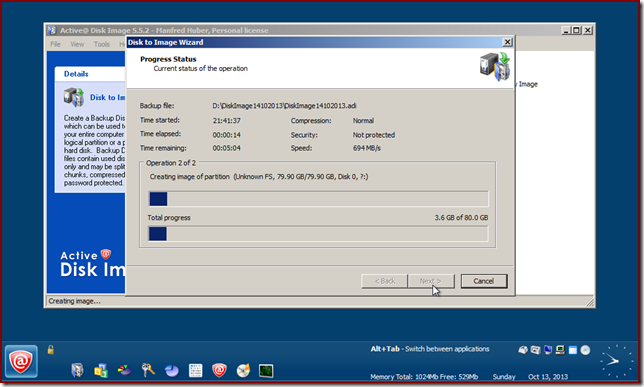Click the 'Current status of the operation' subtitle

point(200,68)
